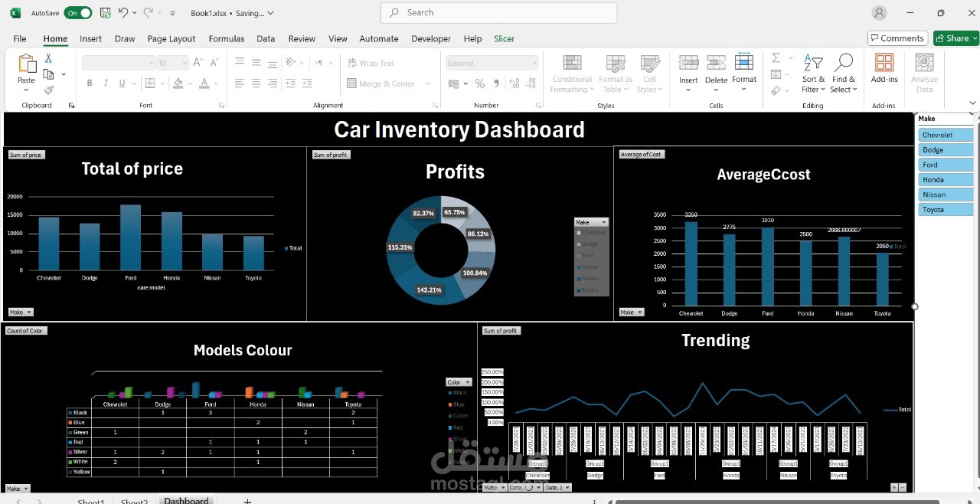
Task: Add a new sheet with plus button
Action: click(247, 501)
